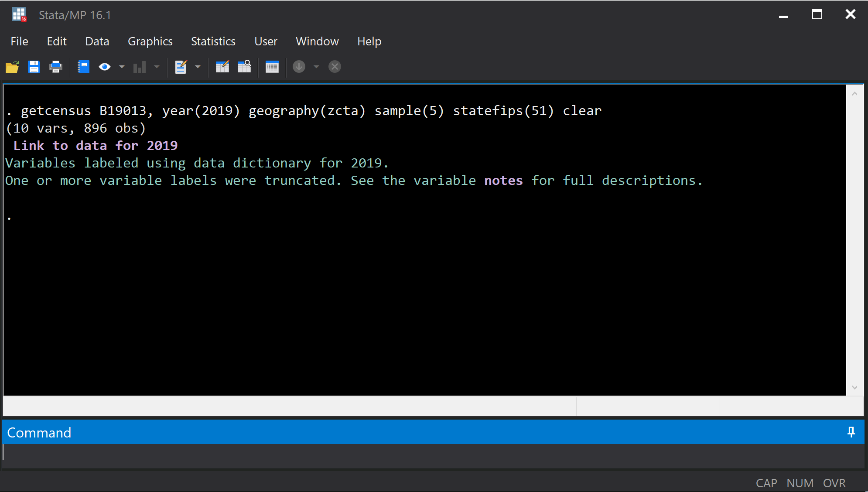Expand the Graph window dropdown arrow
868x492 pixels.
157,67
